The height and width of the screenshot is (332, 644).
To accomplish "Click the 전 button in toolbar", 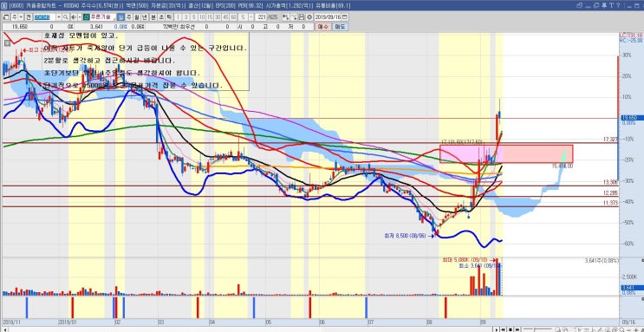I will 29,17.
